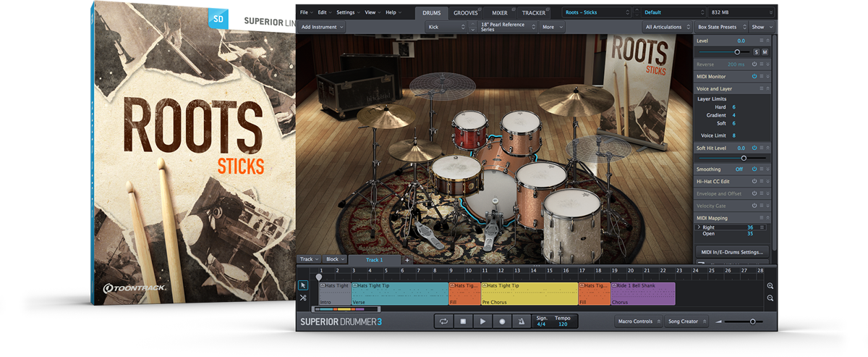Open the All Articulations dropdown
This screenshot has width=868, height=357.
coord(668,27)
